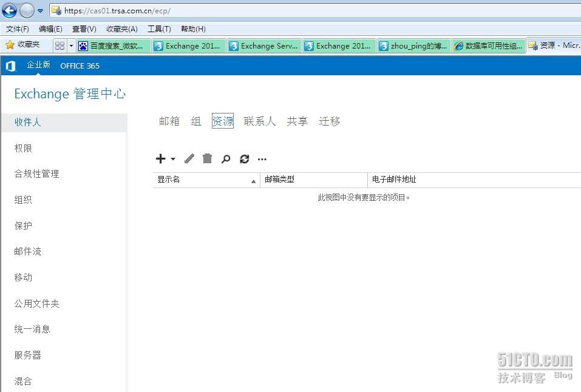
Task: Click the magnifier search icon
Action: point(226,159)
